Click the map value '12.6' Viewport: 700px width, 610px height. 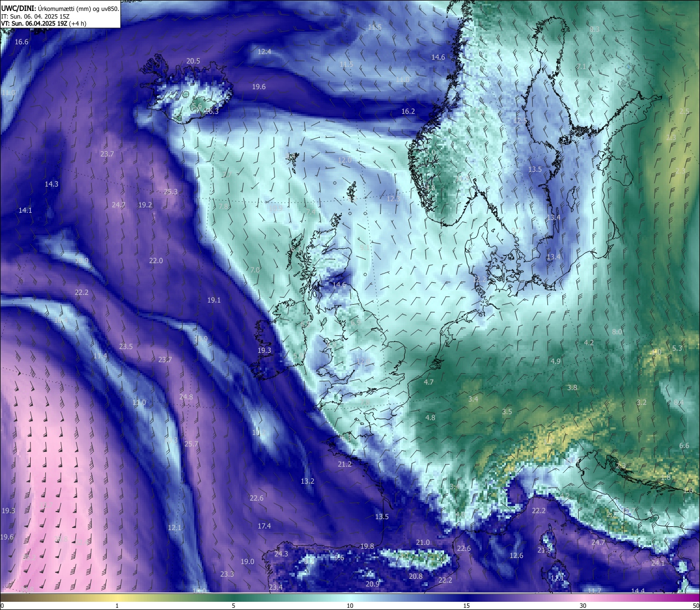(x=516, y=555)
